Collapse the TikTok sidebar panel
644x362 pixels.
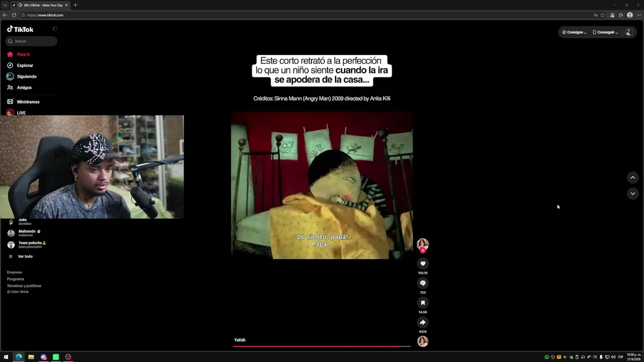(55, 29)
